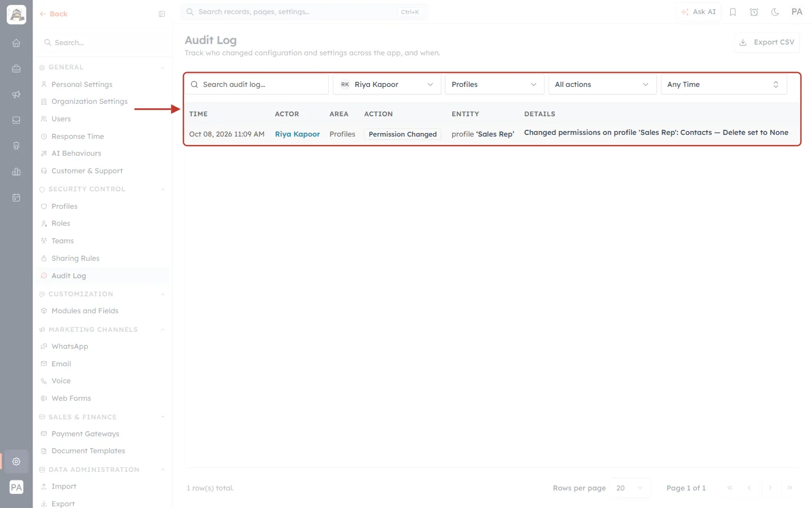Click the profile 'Sales Rep' entity cell
This screenshot has width=812, height=508.
pos(483,134)
